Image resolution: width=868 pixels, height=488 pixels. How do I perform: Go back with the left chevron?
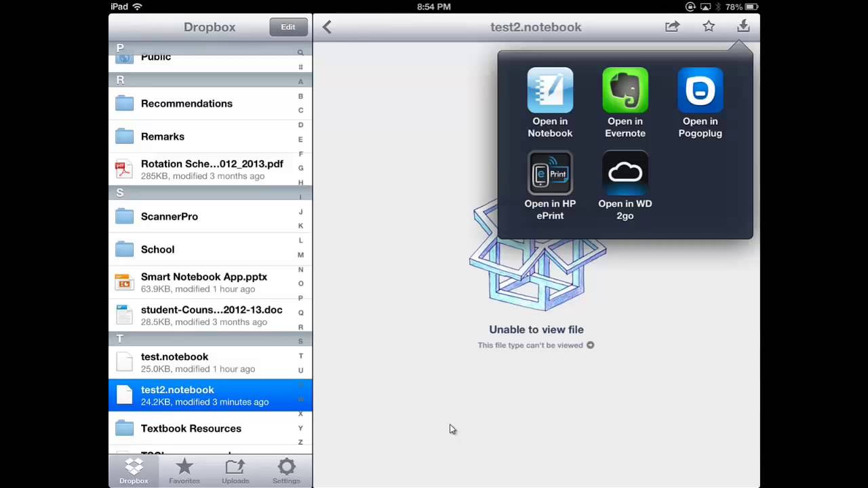click(327, 27)
